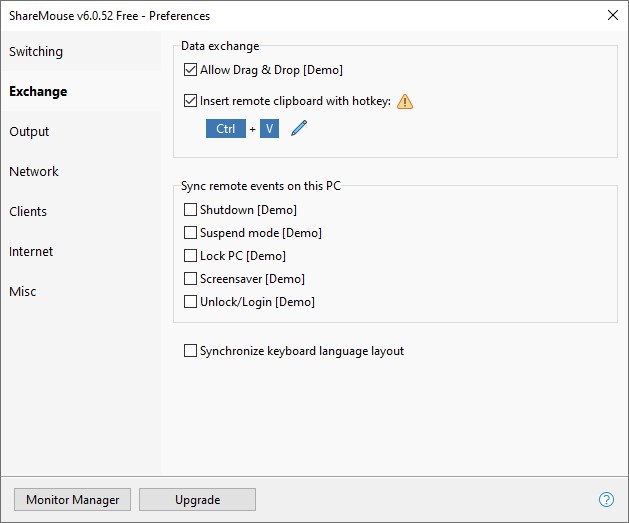Enable Synchronize keyboard language layout
The width and height of the screenshot is (629, 523).
click(x=191, y=351)
